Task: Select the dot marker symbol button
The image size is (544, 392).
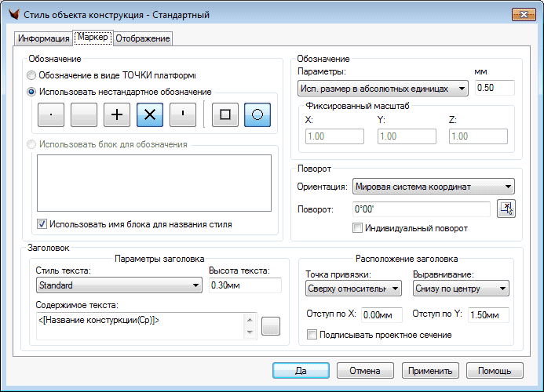Action: pyautogui.click(x=50, y=114)
